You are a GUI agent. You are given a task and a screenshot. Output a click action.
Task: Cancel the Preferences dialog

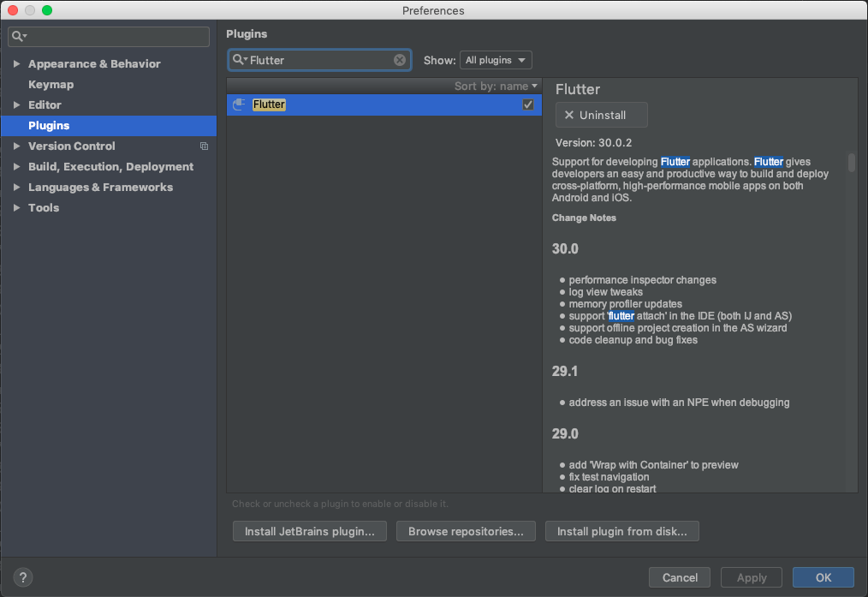[679, 577]
